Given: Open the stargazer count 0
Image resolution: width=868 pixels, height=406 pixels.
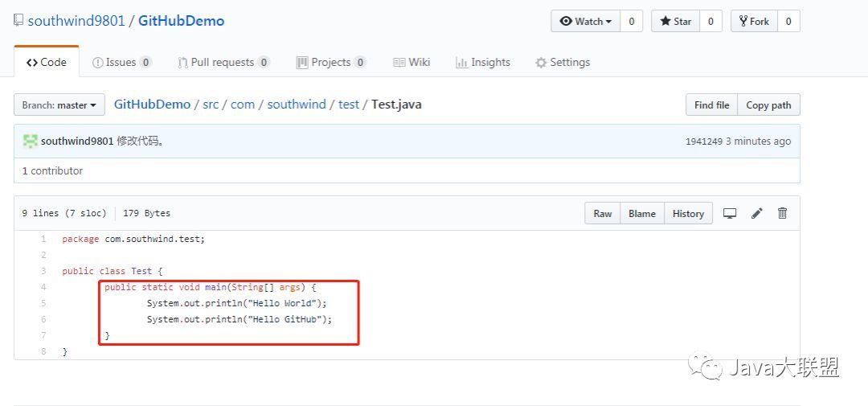Looking at the screenshot, I should click(x=710, y=21).
